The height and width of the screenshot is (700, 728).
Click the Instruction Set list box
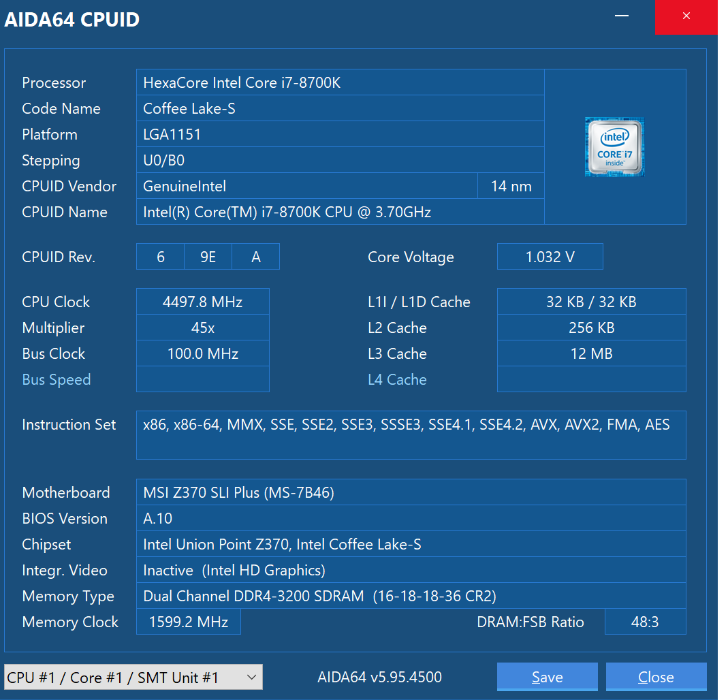[x=411, y=435]
